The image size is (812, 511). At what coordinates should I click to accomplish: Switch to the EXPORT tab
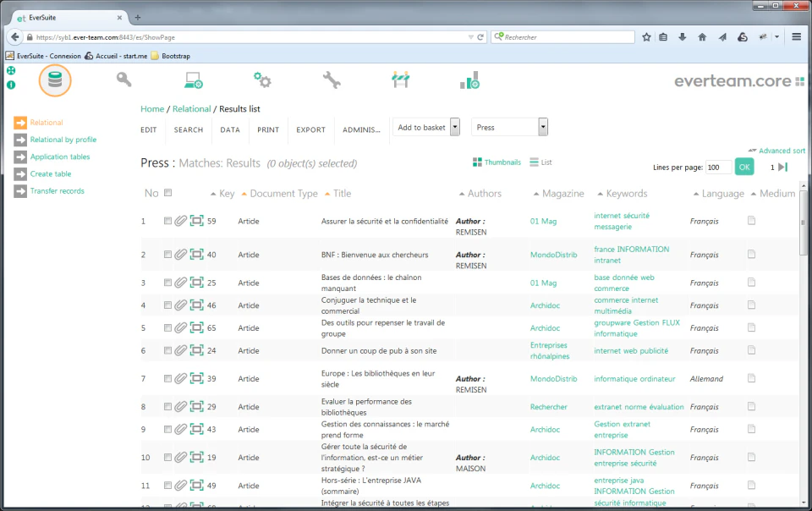click(310, 130)
